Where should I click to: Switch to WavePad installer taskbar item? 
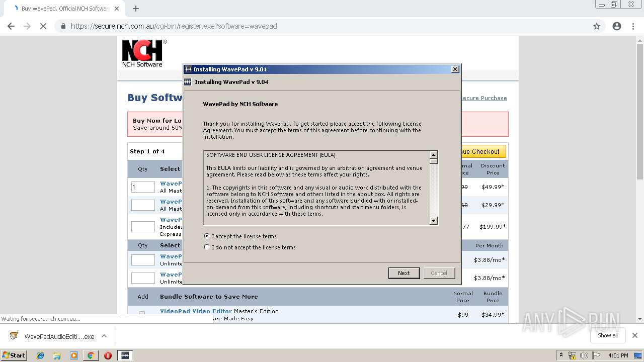125,355
